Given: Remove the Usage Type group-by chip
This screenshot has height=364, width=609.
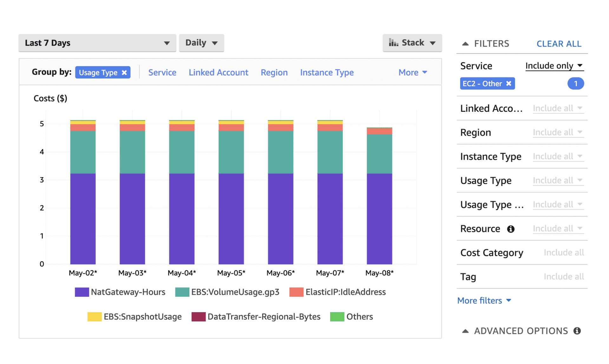Looking at the screenshot, I should (x=124, y=72).
